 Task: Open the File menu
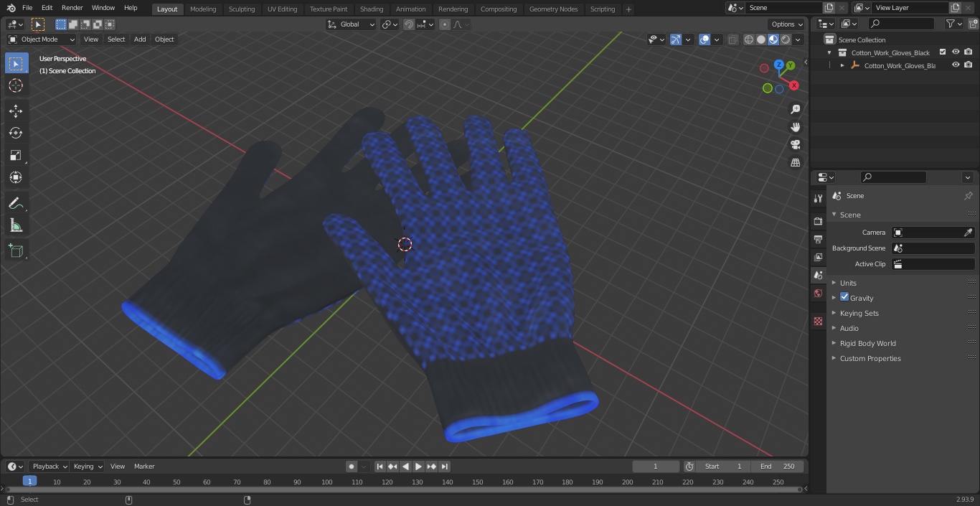coord(27,8)
